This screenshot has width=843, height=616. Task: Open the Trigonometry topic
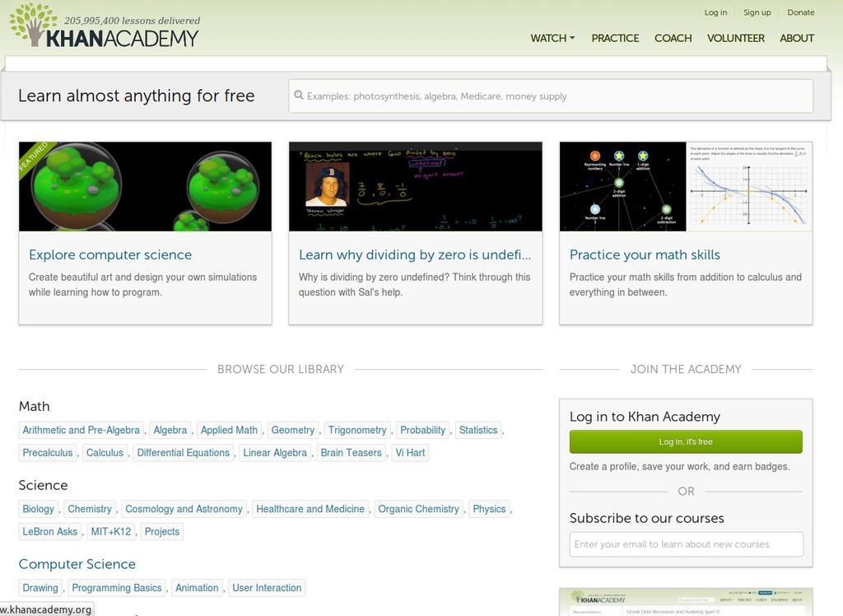[x=357, y=430]
